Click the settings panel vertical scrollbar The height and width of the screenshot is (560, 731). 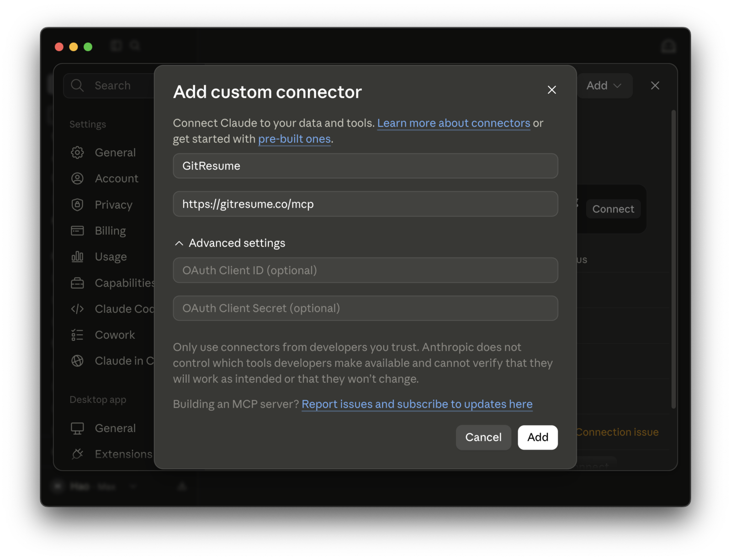673,259
